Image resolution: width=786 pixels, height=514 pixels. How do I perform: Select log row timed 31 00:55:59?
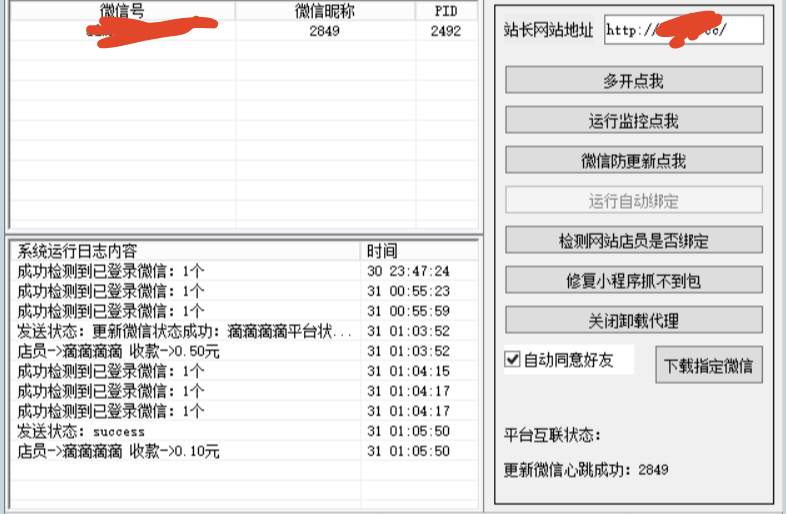tap(244, 311)
